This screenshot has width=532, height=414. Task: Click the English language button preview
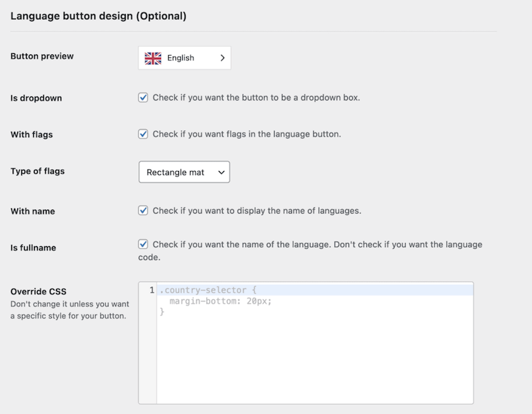[184, 58]
